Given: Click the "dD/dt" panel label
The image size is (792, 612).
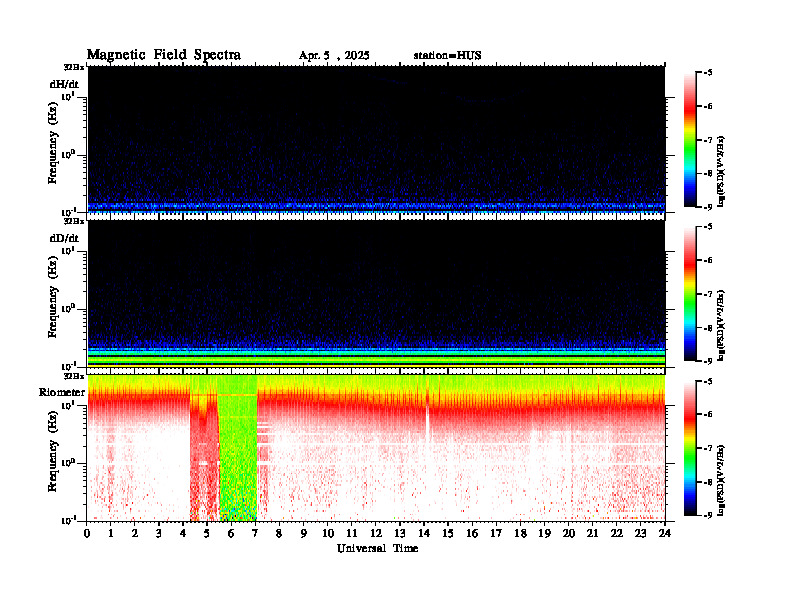Looking at the screenshot, I should click(64, 237).
